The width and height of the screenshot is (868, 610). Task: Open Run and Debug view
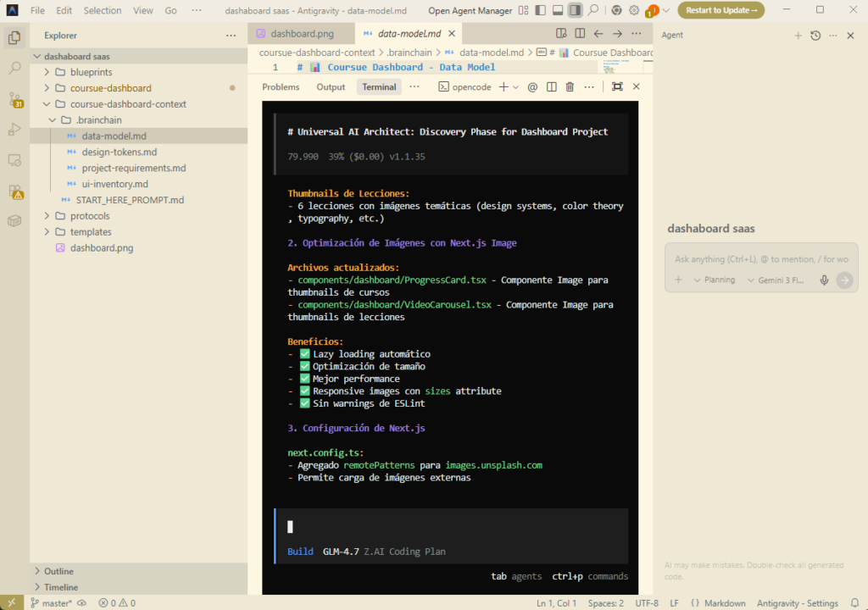14,130
